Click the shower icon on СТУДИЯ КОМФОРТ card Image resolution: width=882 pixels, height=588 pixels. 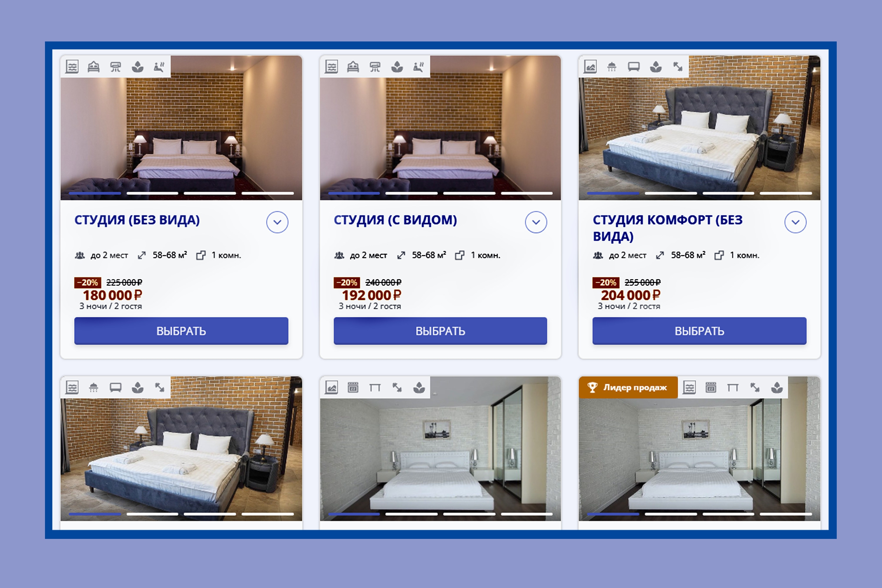click(x=612, y=67)
